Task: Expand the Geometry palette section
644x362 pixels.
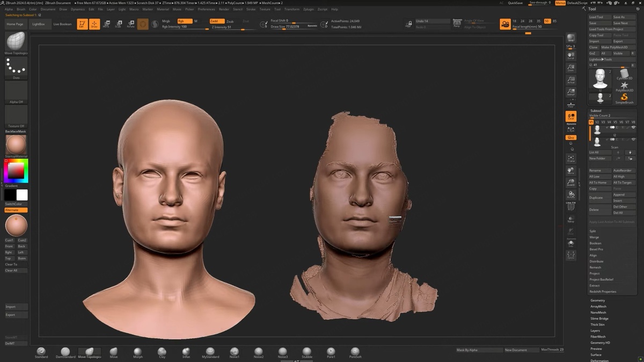Action: coord(597,300)
